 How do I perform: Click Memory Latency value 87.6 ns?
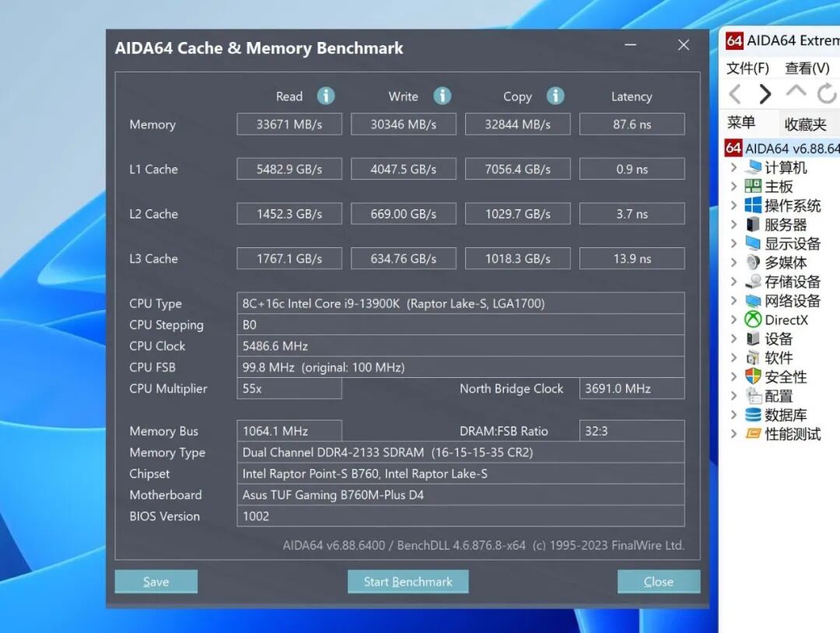click(632, 124)
